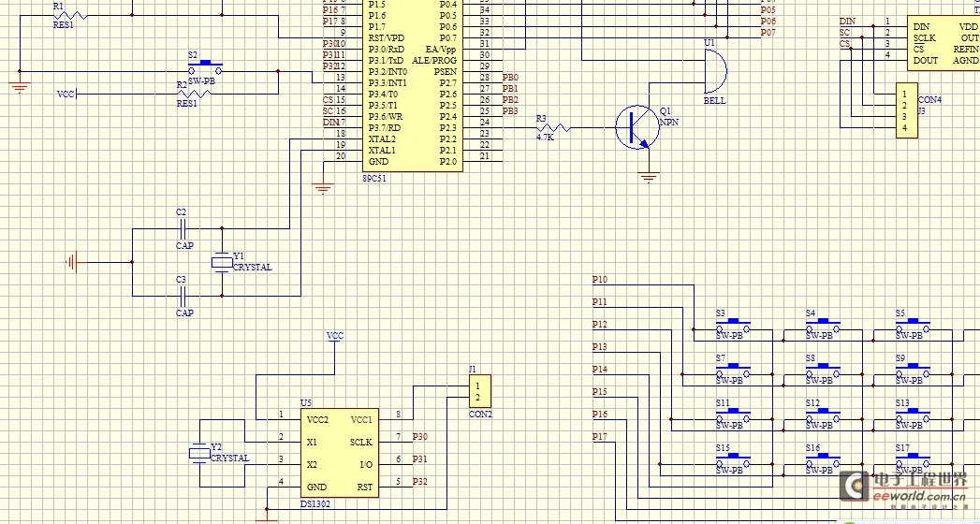Select resistor R2 next to VCC
980x524 pixels.
tap(194, 94)
